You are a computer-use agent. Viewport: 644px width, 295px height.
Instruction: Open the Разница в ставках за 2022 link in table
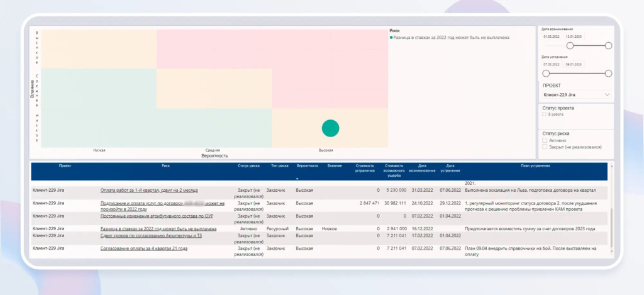pos(158,229)
